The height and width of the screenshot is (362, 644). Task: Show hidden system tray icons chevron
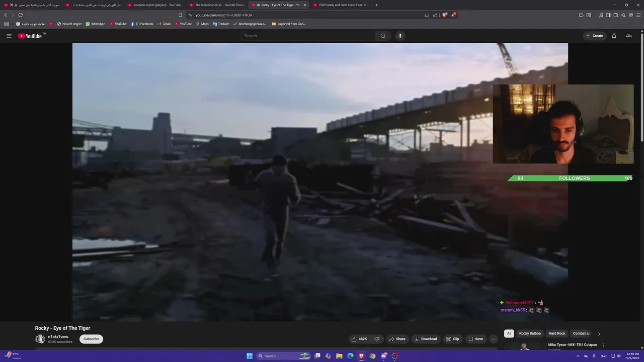tap(578, 356)
